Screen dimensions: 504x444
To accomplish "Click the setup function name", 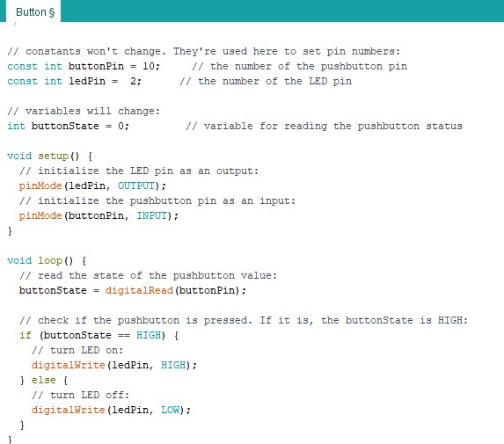I will [x=53, y=156].
